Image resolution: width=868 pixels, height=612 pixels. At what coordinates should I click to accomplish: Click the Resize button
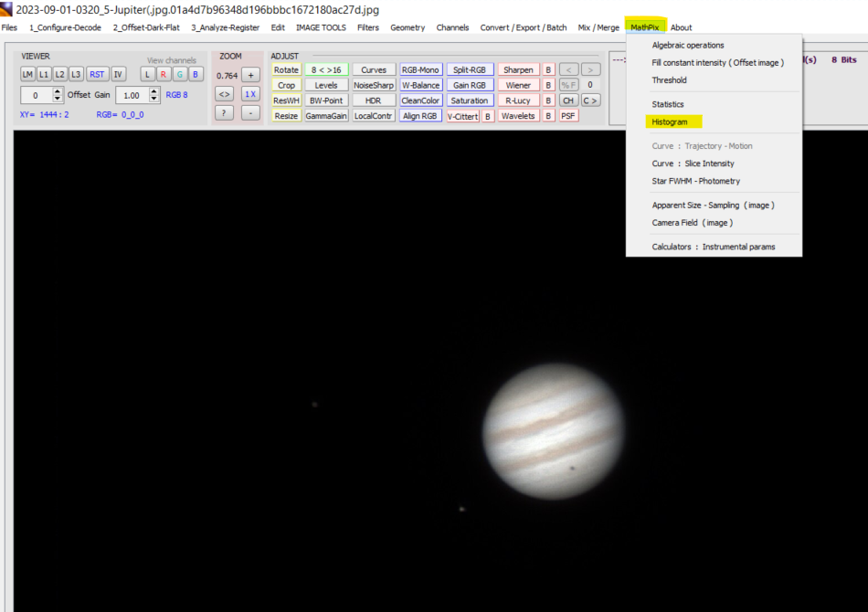(x=286, y=116)
